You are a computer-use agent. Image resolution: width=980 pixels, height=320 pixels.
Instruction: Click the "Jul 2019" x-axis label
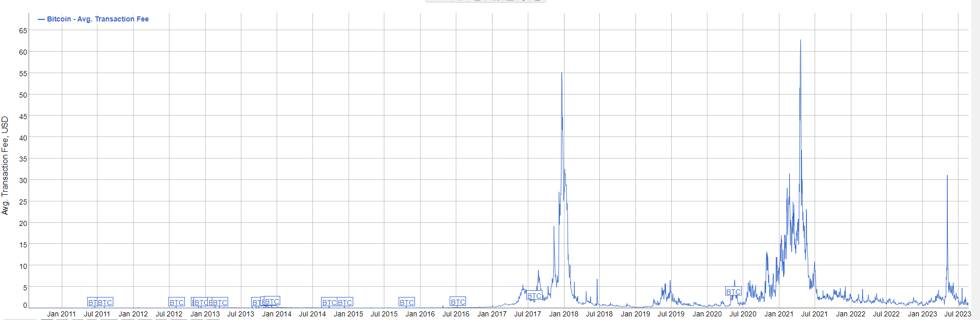coord(671,314)
